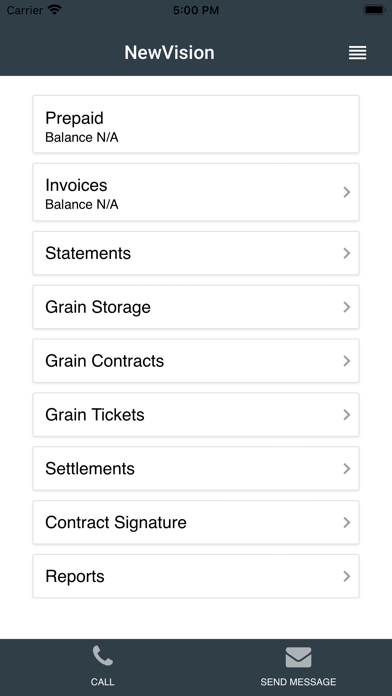The width and height of the screenshot is (392, 696).
Task: Tap the Balance N/A text under Invoices
Action: [82, 205]
